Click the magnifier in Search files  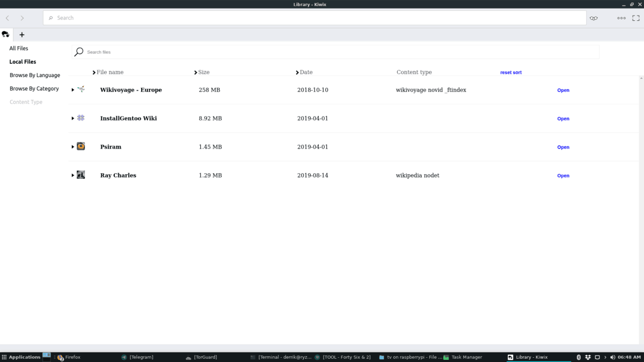pyautogui.click(x=79, y=52)
